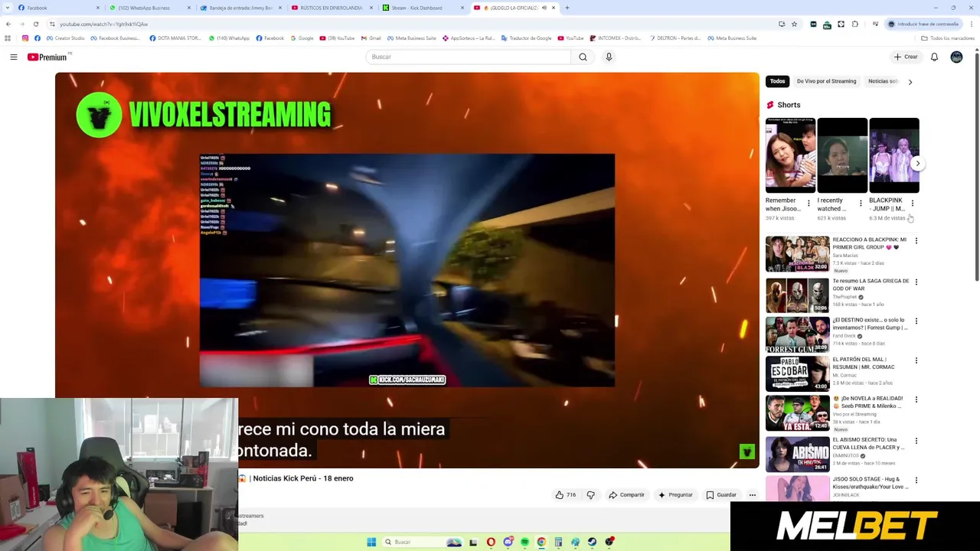Activate voice search microphone icon
This screenshot has height=551, width=980.
[x=609, y=57]
